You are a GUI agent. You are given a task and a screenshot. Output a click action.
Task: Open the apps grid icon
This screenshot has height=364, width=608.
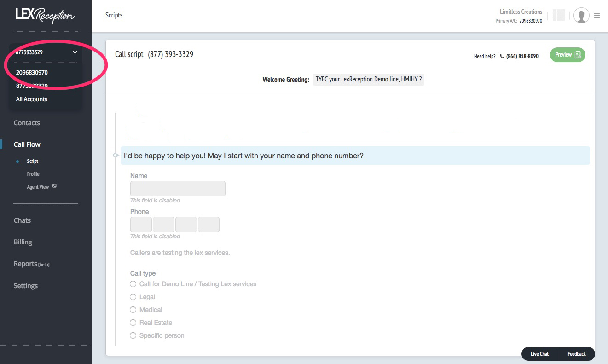tap(558, 15)
